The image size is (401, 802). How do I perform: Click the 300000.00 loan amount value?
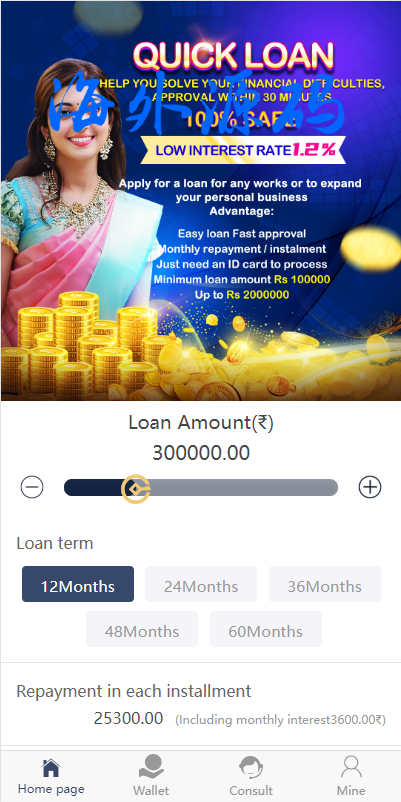pos(201,453)
